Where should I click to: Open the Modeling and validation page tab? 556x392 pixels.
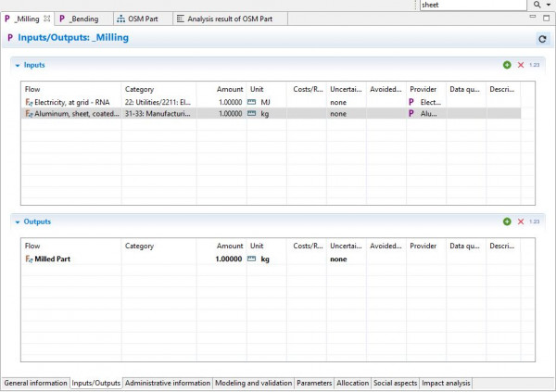click(x=253, y=383)
